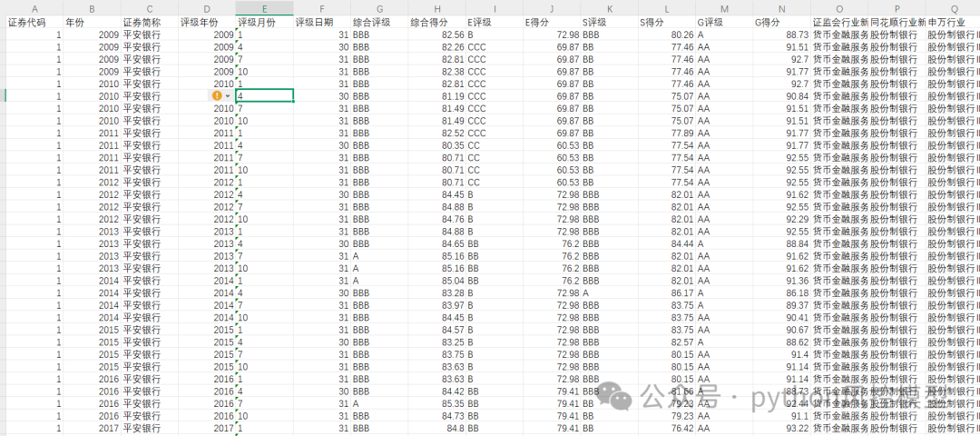Click the 综合评级 header cell
The width and height of the screenshot is (980, 436).
[x=379, y=23]
